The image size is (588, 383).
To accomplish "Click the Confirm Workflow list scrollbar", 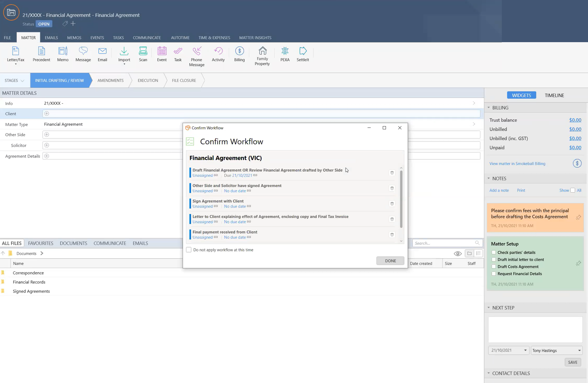I will (x=401, y=199).
